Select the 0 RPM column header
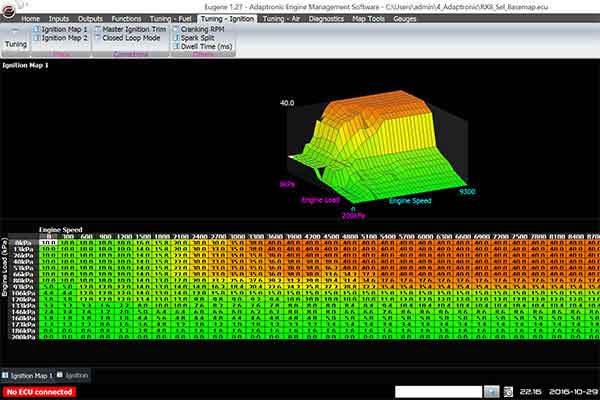The height and width of the screenshot is (400, 600). pyautogui.click(x=49, y=237)
